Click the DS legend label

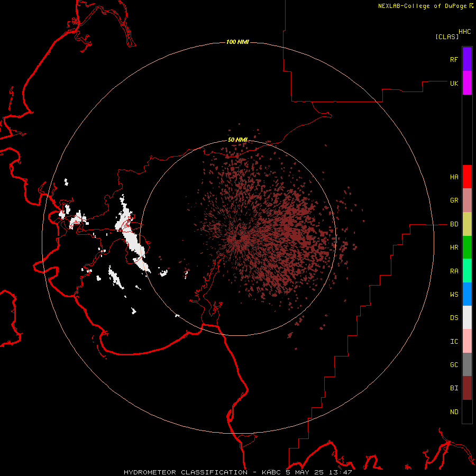[454, 318]
